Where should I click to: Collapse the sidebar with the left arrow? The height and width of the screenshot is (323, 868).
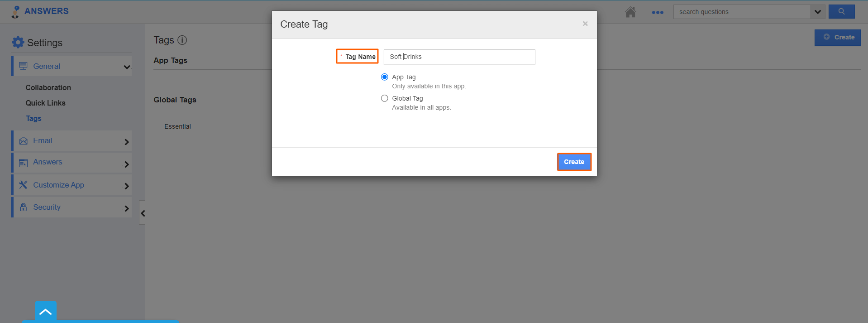[143, 213]
